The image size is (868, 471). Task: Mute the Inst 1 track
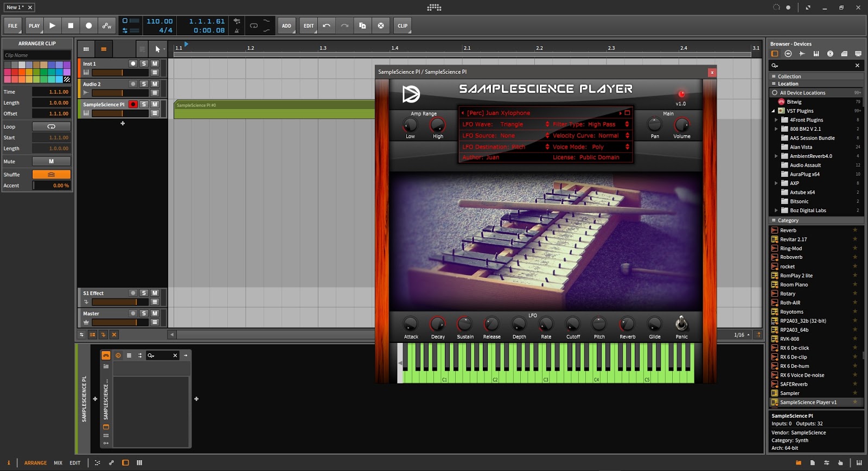click(x=155, y=63)
